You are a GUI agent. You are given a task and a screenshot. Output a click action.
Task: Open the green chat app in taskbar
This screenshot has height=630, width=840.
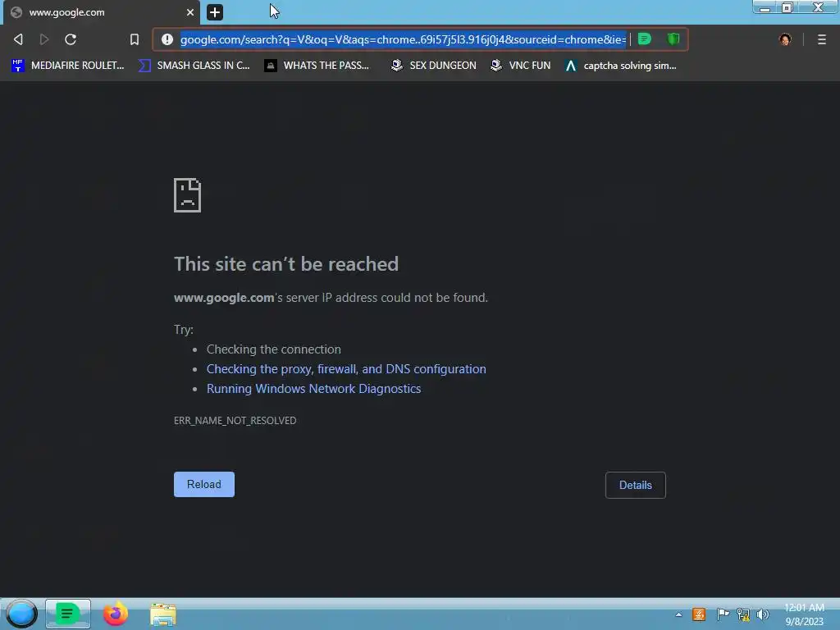tap(67, 614)
